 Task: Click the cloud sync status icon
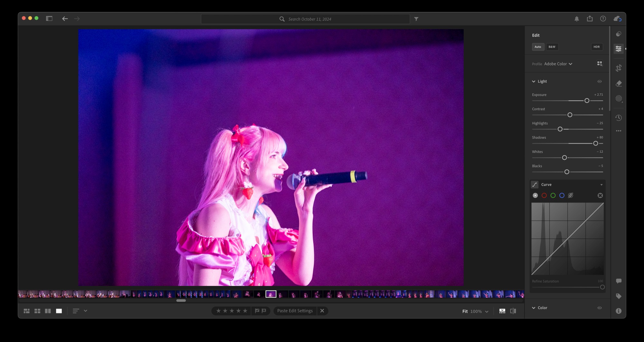pos(617,19)
